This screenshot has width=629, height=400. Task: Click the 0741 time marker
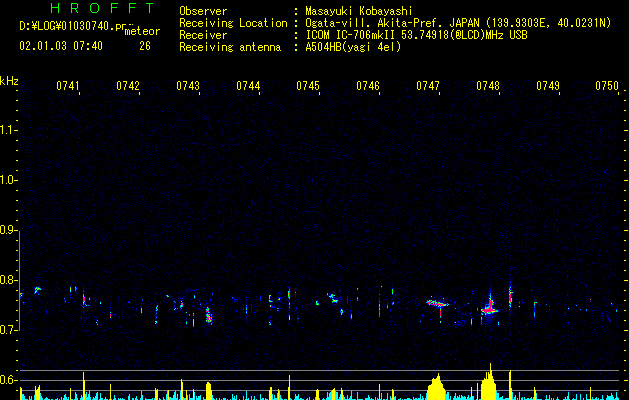[x=68, y=85]
